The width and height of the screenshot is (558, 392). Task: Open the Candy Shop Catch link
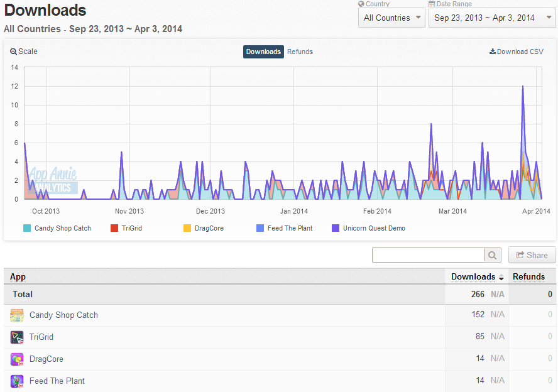(63, 315)
